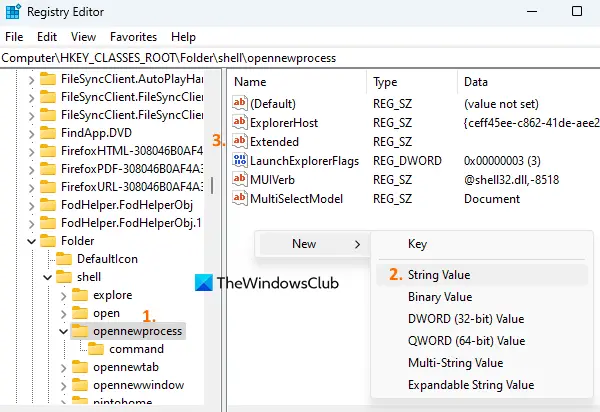
Task: Click the opennewtab folder icon
Action: (x=80, y=367)
